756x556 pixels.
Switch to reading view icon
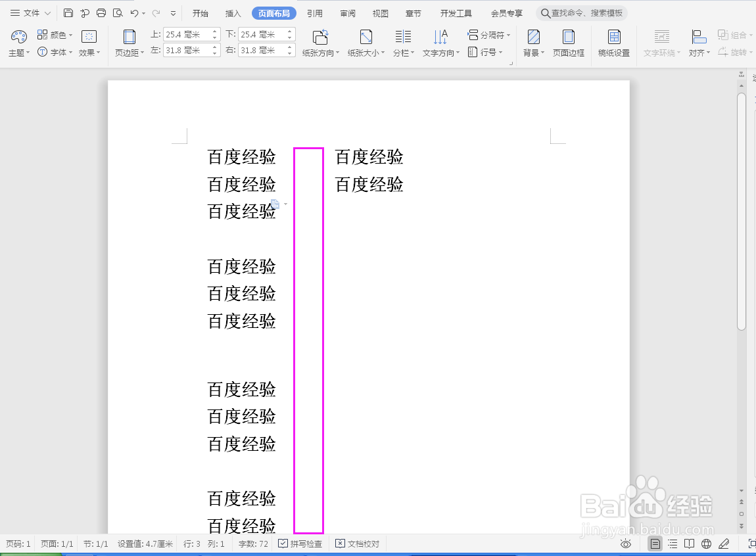point(690,544)
